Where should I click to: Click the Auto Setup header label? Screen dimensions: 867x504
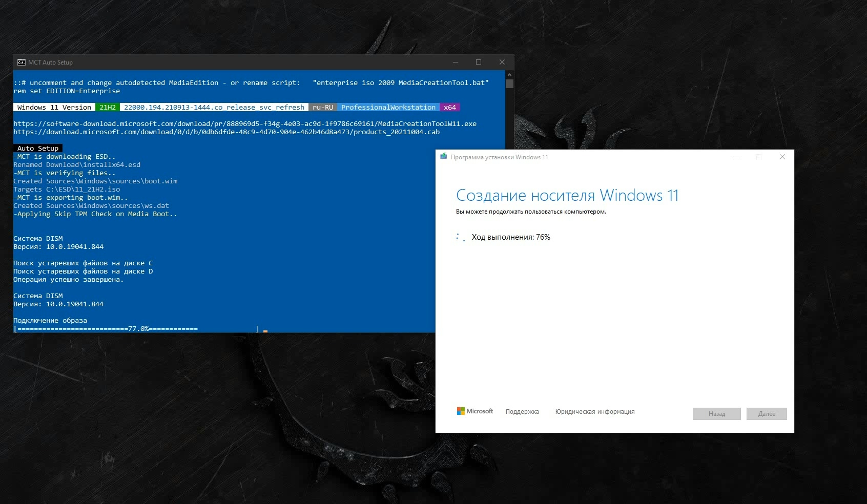pos(38,149)
